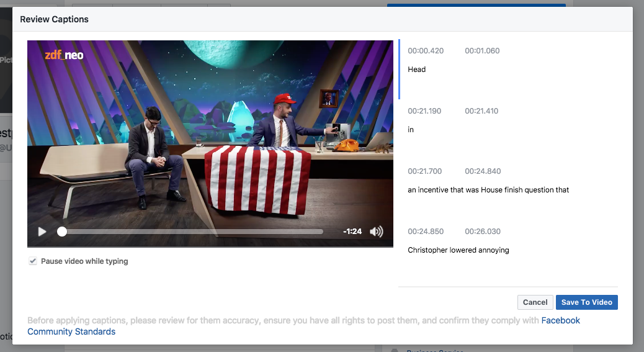Select start time 00:21.190
This screenshot has height=352, width=644.
(x=424, y=111)
